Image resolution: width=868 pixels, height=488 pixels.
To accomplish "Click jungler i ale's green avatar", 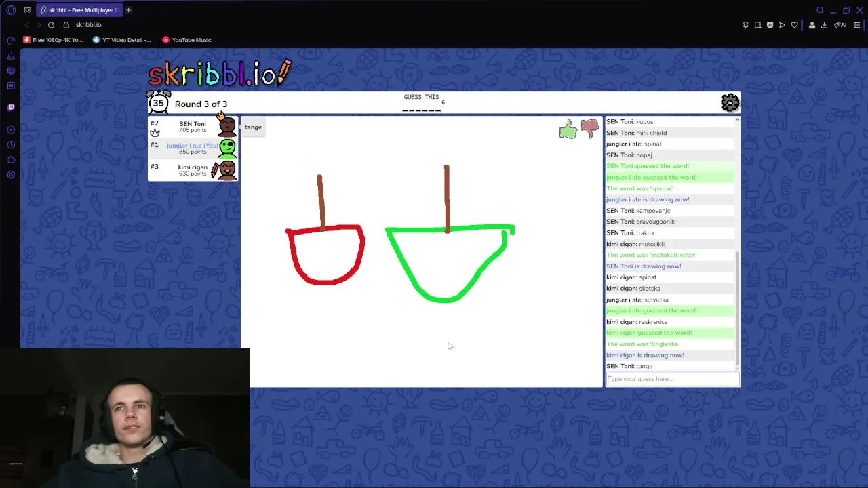I will 227,148.
